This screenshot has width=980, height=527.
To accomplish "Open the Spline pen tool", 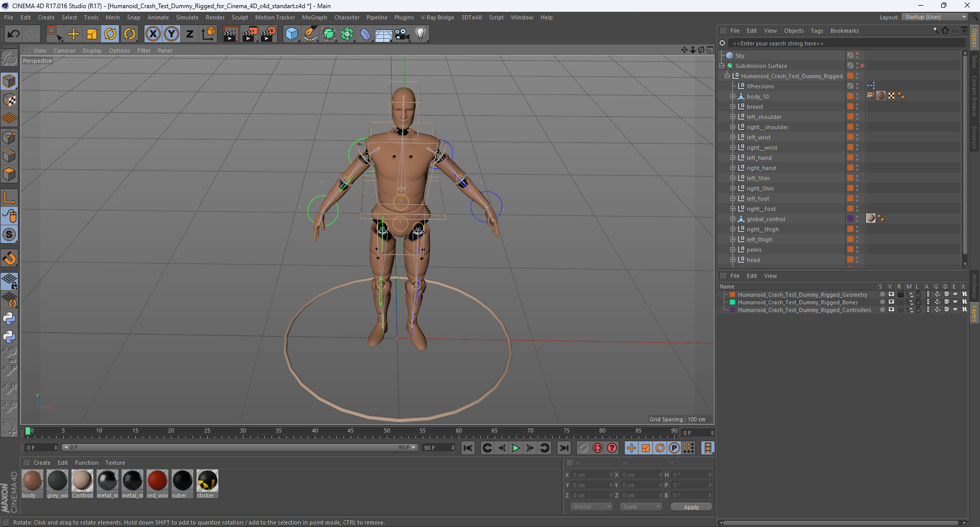I will click(310, 34).
